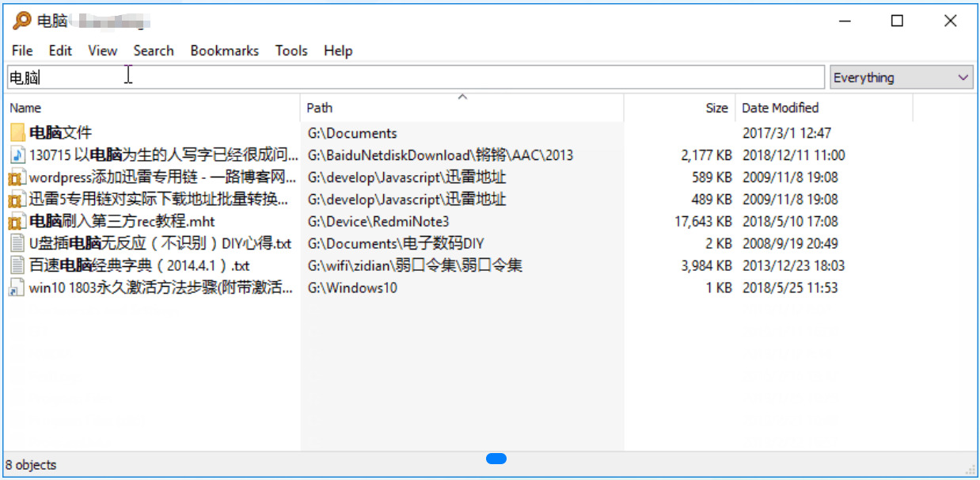Screen dimensions: 980x480
Task: Click date 2018/5/25 11:53
Action: point(790,288)
